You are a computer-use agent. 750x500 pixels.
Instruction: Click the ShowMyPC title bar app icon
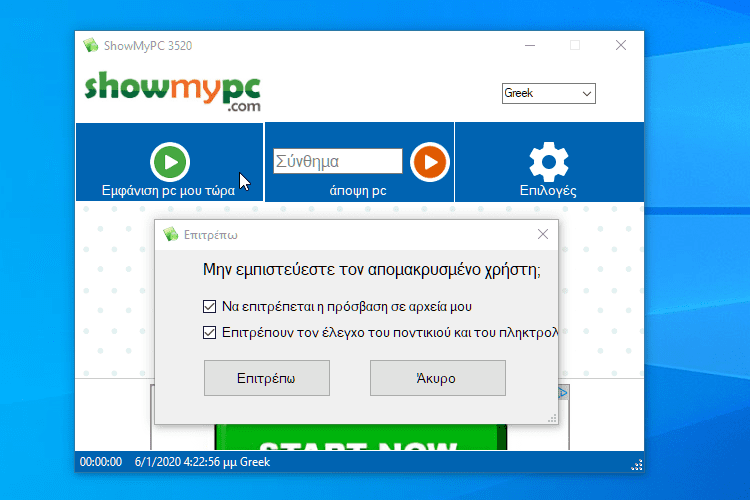(x=90, y=45)
